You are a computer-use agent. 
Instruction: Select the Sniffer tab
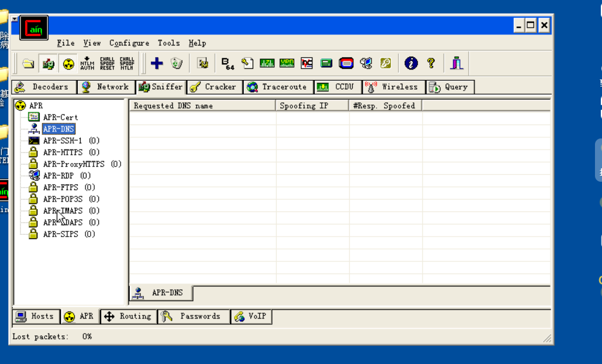tap(161, 87)
